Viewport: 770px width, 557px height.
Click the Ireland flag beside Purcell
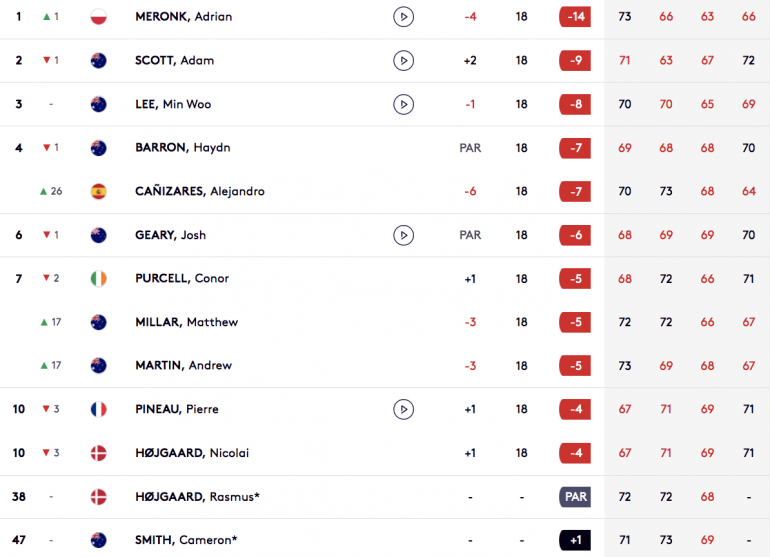point(99,278)
